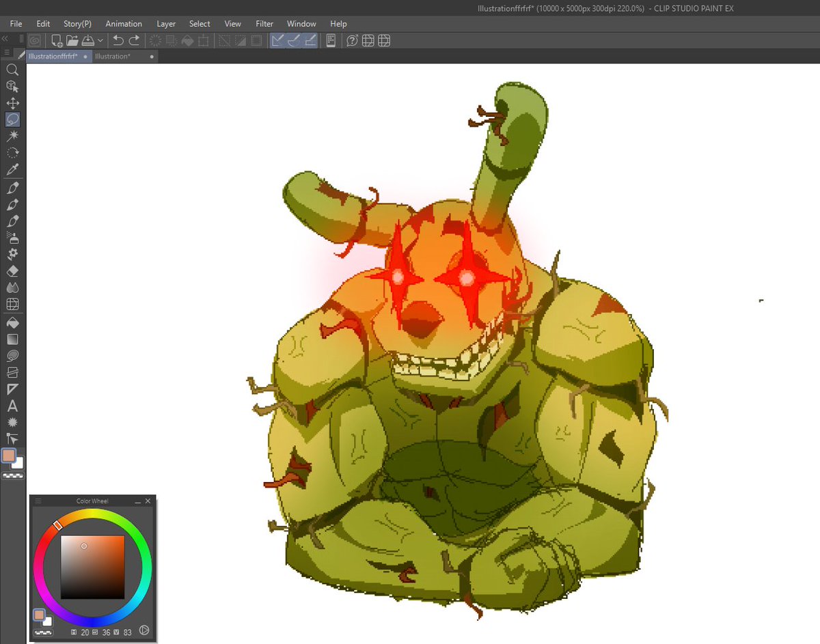Click the Redo button in the toolbar
The height and width of the screenshot is (644, 820).
click(135, 40)
